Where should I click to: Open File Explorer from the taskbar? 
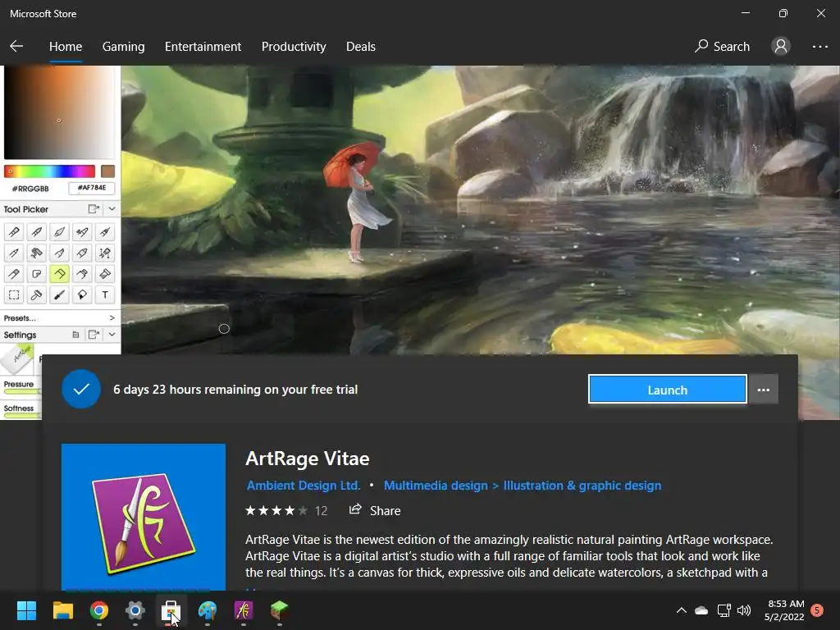coord(62,610)
